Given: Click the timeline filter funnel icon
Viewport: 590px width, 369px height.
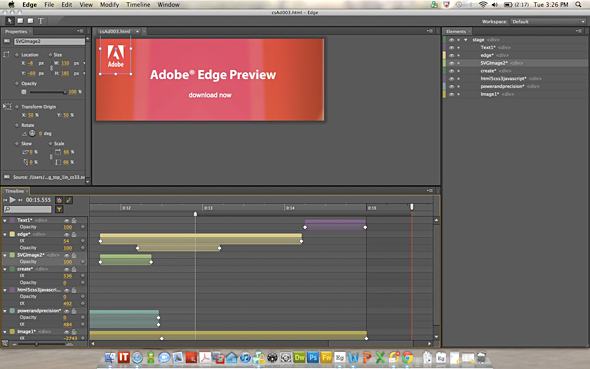Looking at the screenshot, I should click(x=59, y=210).
